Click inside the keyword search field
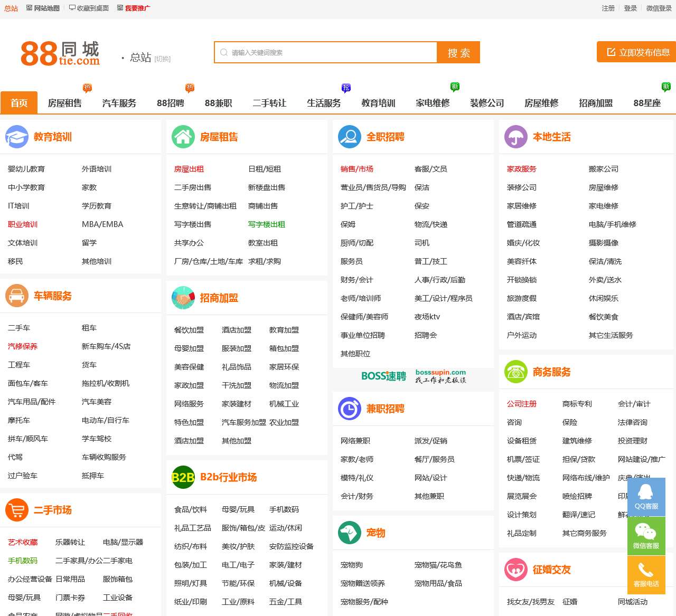The width and height of the screenshot is (676, 616). click(x=325, y=52)
